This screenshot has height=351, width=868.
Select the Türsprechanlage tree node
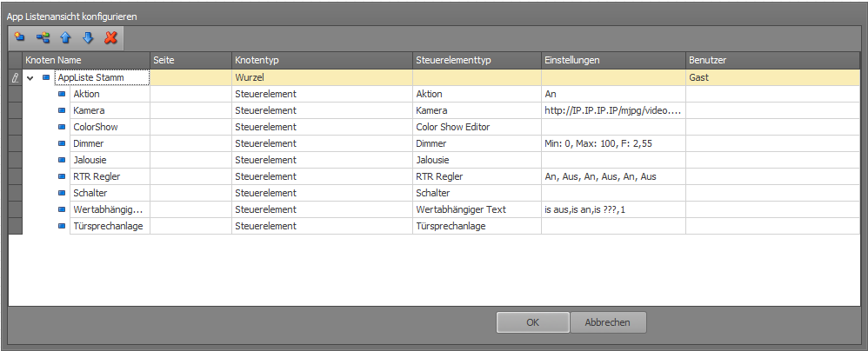108,227
